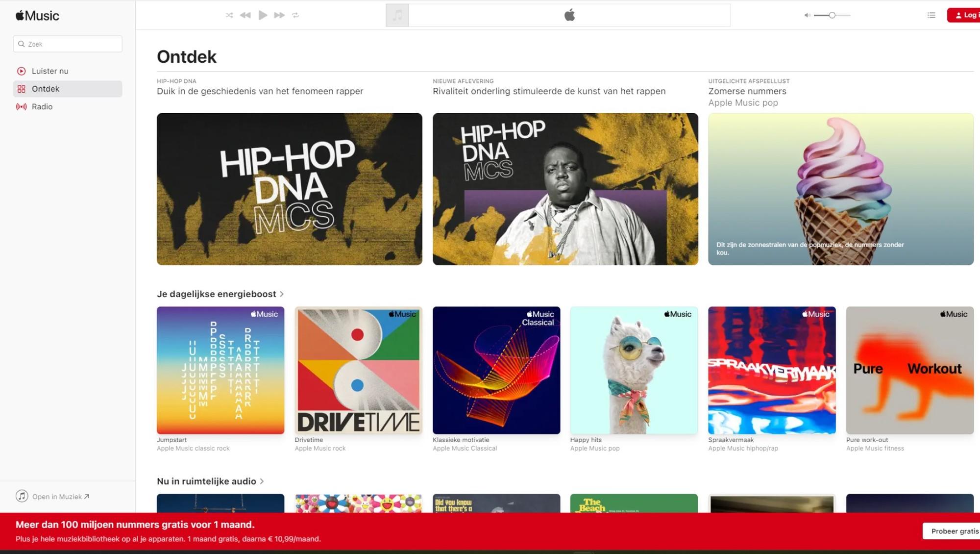980x554 pixels.
Task: Click the Apple Music pop subtitle under Zomerse nummers
Action: tap(743, 103)
